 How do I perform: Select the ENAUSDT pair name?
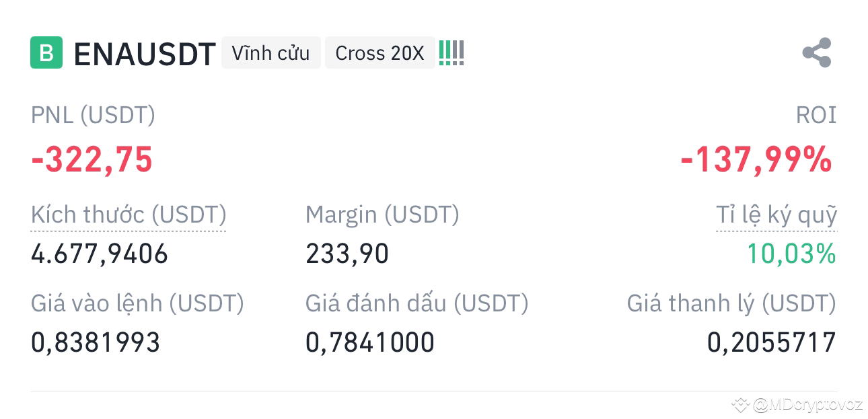pos(144,54)
